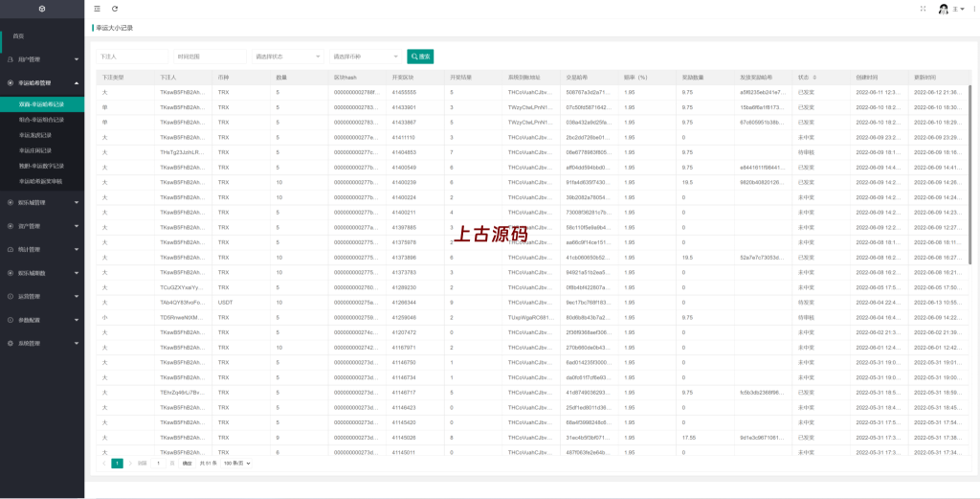
Task: Click transaction hash 508767a3d2a71... cell
Action: coord(589,93)
